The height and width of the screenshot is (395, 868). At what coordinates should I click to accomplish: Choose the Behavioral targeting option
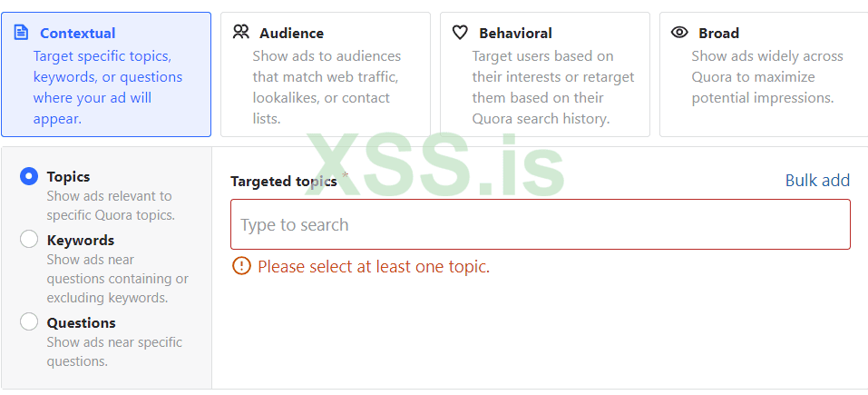tap(544, 74)
